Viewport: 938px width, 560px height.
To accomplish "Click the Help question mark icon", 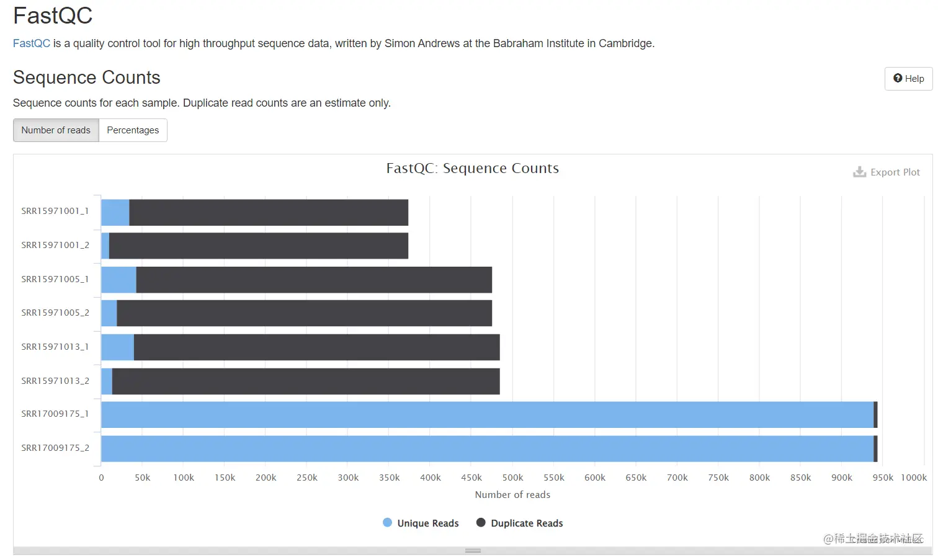I will tap(898, 78).
